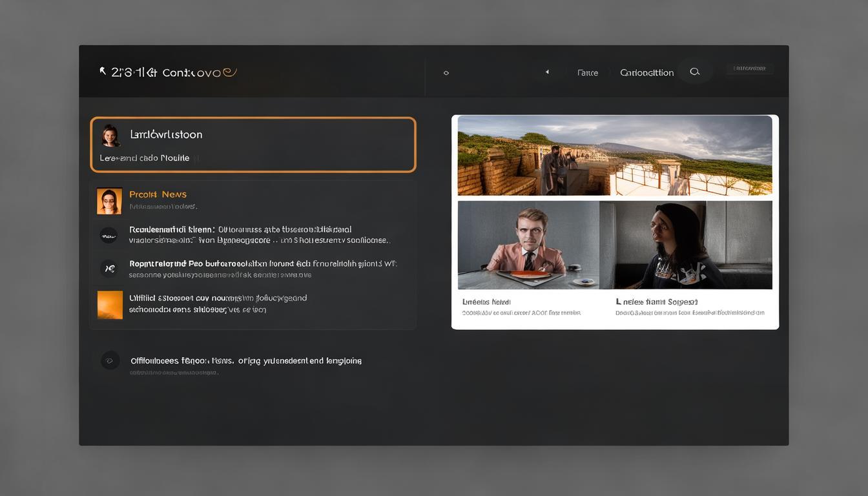The width and height of the screenshot is (868, 496).
Task: Click the small dark button at header far right
Action: click(749, 68)
